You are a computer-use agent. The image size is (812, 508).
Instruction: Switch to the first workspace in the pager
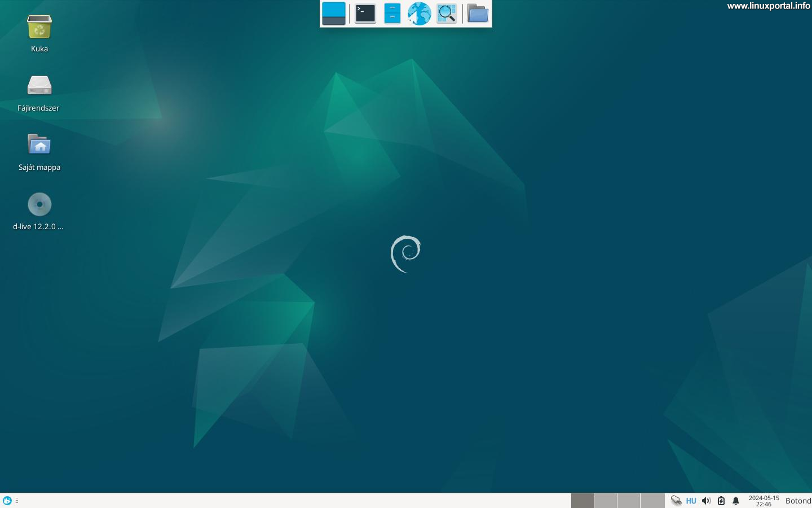pos(582,501)
